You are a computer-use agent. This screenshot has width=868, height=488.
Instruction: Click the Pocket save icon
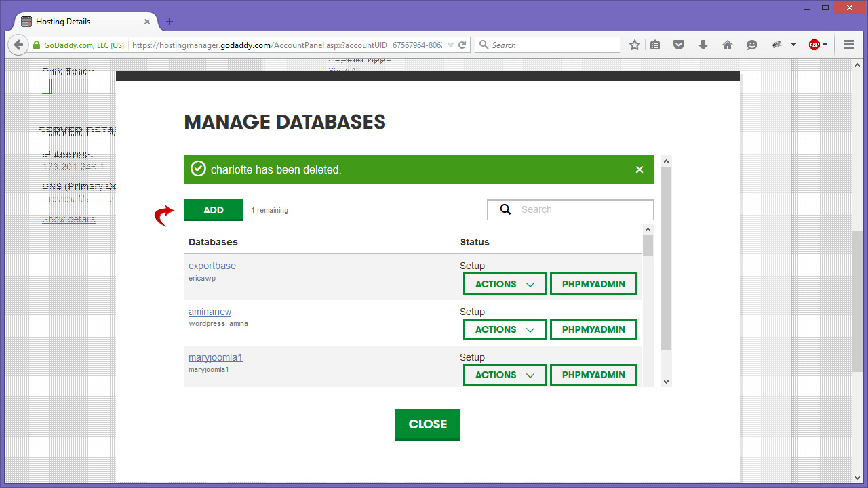[679, 45]
